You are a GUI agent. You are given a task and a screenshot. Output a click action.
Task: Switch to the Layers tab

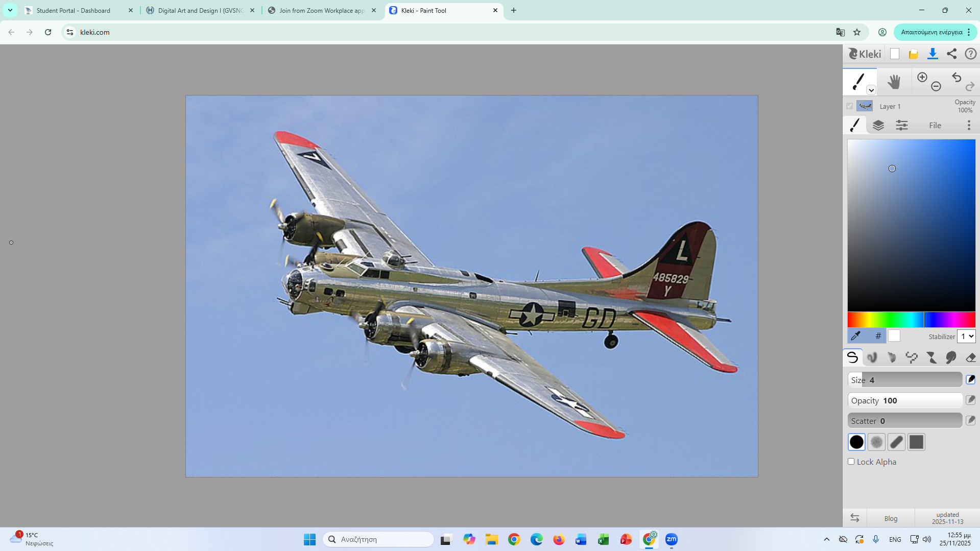pyautogui.click(x=878, y=126)
